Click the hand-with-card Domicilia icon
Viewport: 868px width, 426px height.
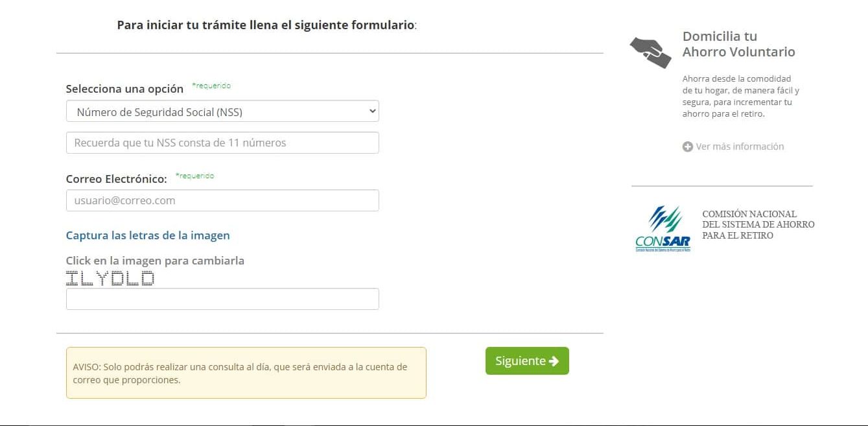coord(650,53)
